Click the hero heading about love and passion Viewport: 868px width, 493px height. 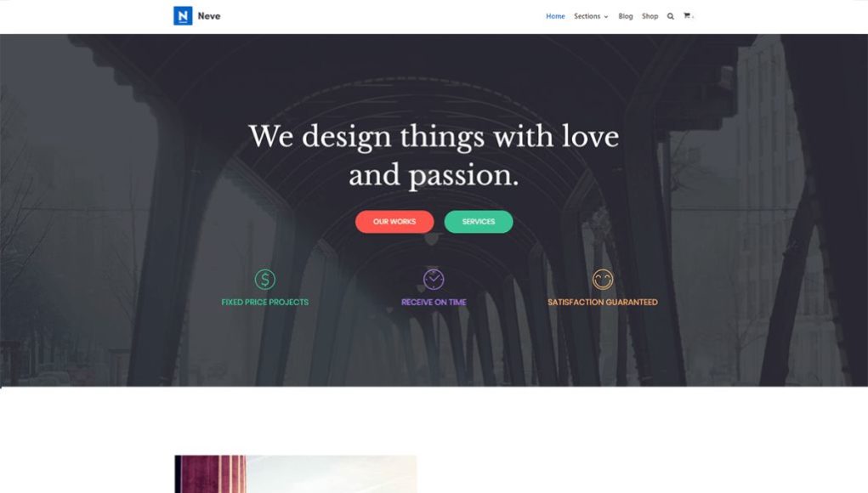[x=434, y=156]
